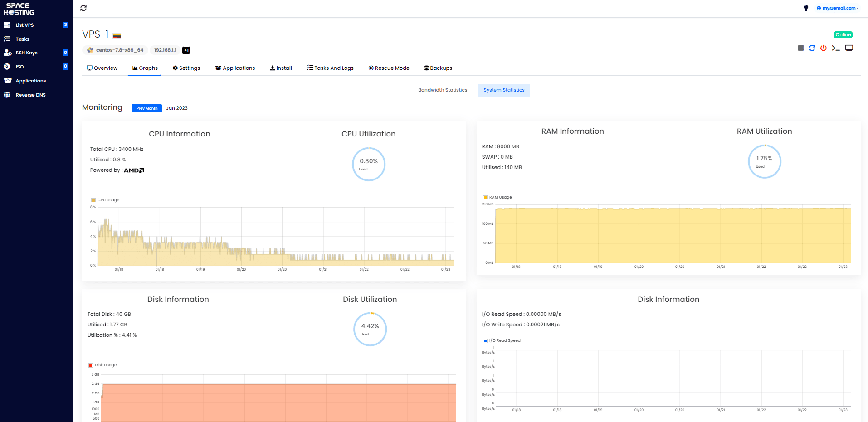This screenshot has width=868, height=422.
Task: Click the SSH Keys user icon
Action: point(8,53)
